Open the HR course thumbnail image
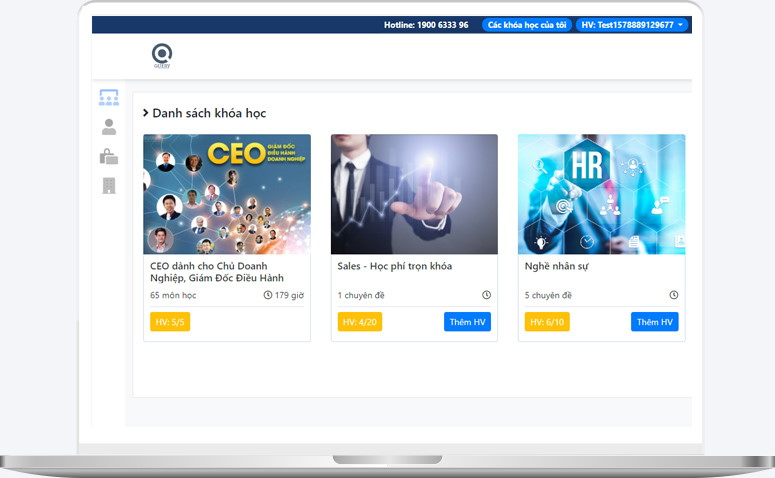The image size is (775, 478). tap(601, 194)
